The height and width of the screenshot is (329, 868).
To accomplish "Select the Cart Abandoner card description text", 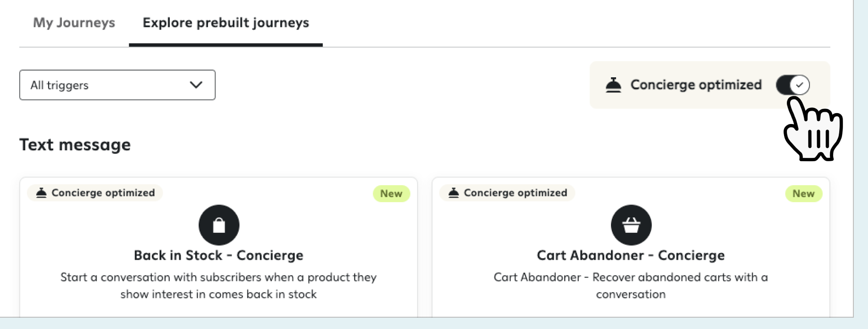I will (631, 286).
